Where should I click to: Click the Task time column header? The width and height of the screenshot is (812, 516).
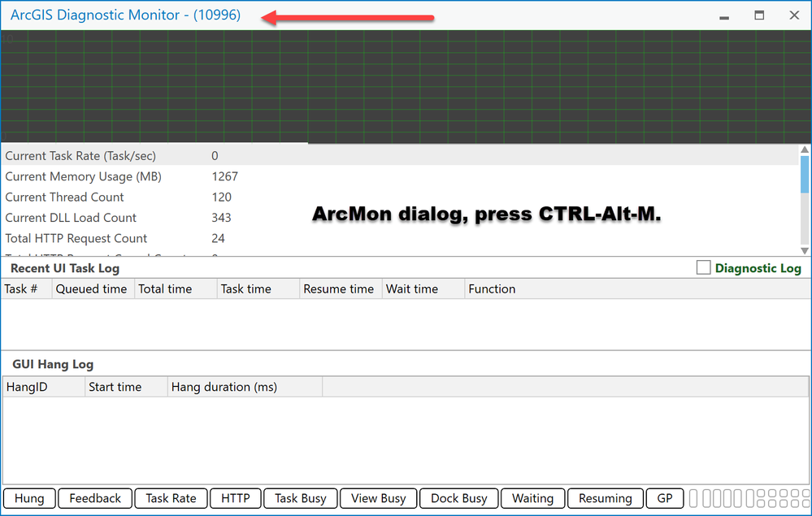[x=258, y=288]
